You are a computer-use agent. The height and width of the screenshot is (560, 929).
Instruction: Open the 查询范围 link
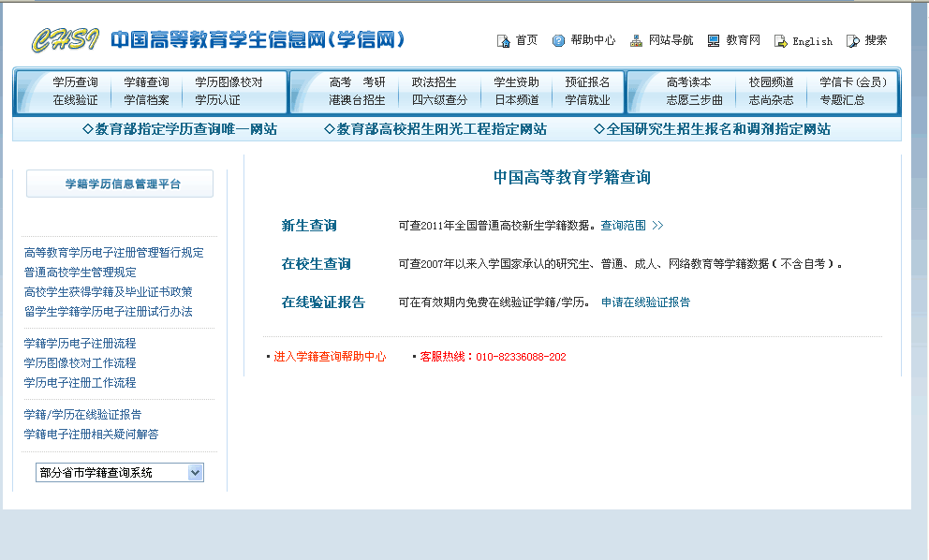click(x=624, y=225)
